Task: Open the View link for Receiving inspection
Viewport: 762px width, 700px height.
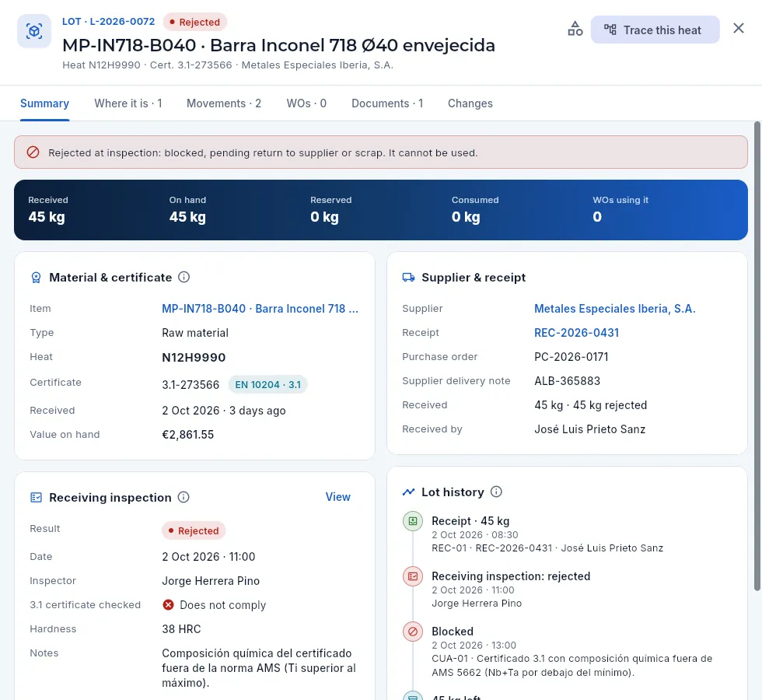Action: [x=337, y=497]
